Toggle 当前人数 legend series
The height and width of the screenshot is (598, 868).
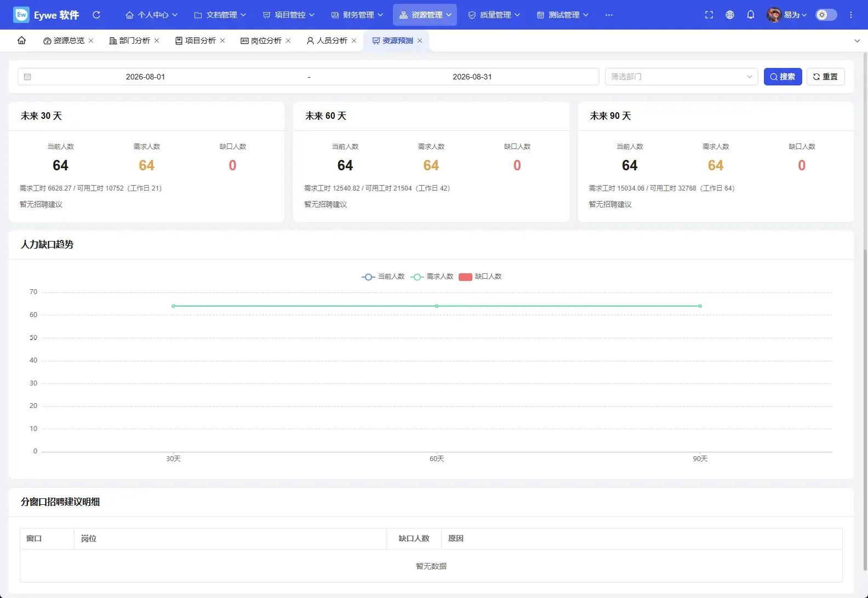pos(383,277)
